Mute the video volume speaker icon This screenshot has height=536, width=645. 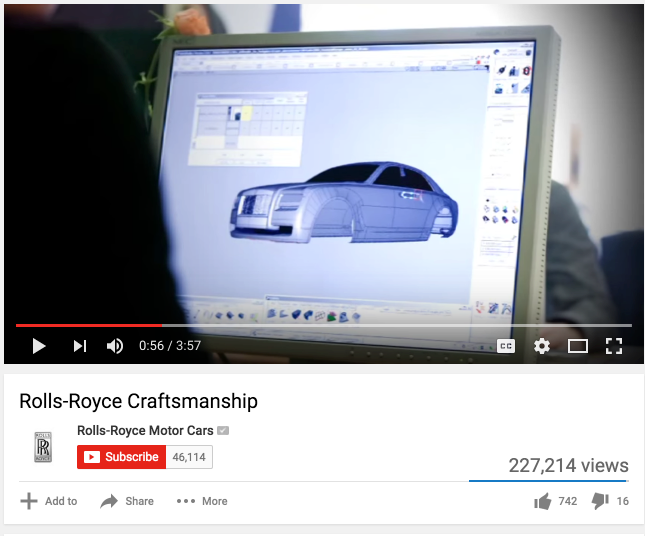(115, 346)
